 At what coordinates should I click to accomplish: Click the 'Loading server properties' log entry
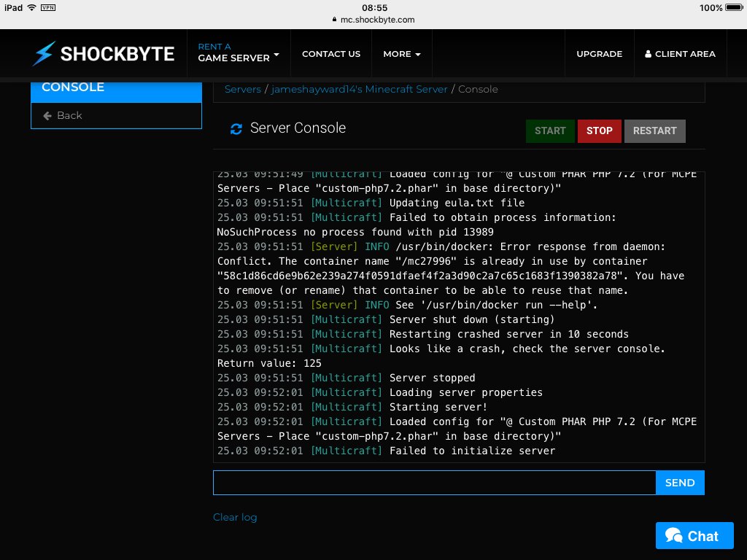pyautogui.click(x=379, y=392)
